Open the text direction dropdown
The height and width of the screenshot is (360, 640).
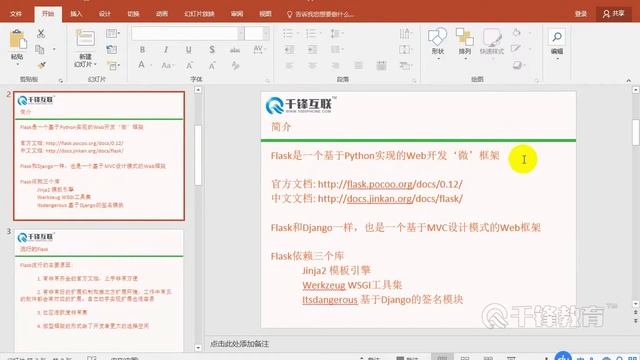tap(405, 33)
